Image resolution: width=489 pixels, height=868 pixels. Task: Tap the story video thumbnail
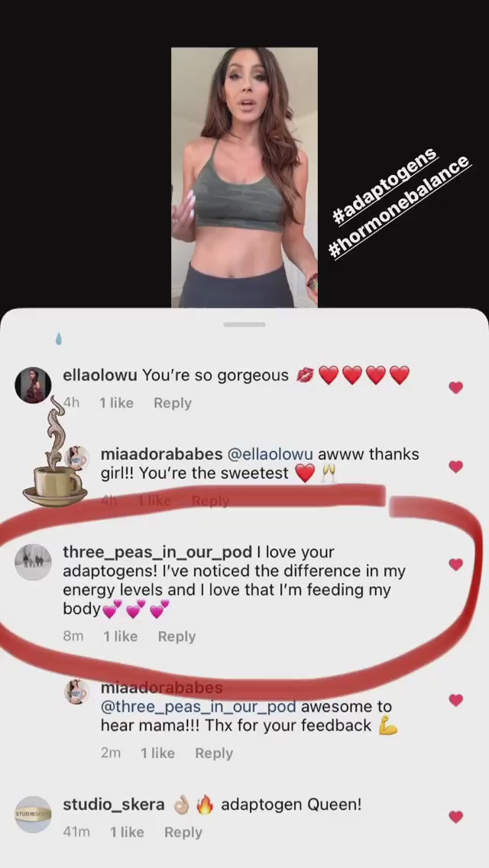click(x=244, y=177)
